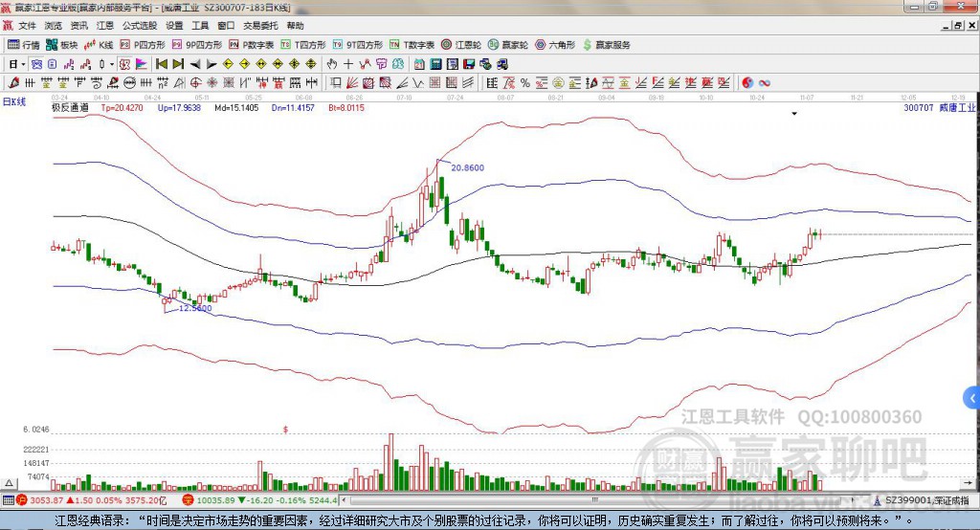Select the hand pan tool

point(332,64)
